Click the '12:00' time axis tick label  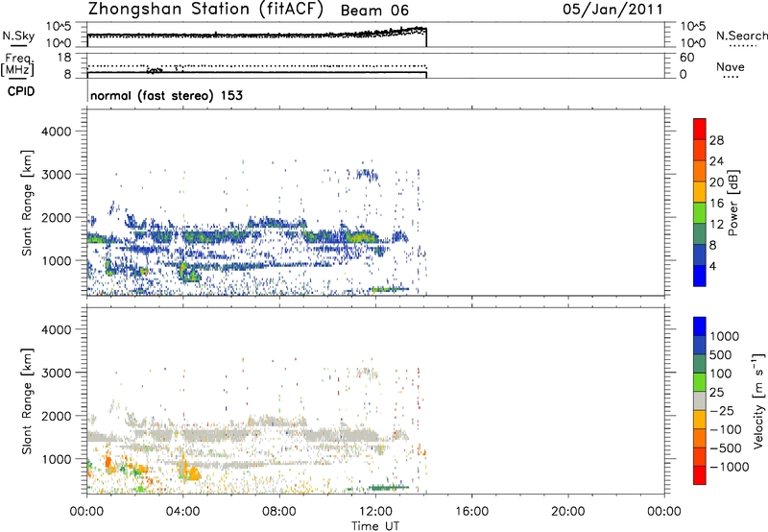(375, 512)
